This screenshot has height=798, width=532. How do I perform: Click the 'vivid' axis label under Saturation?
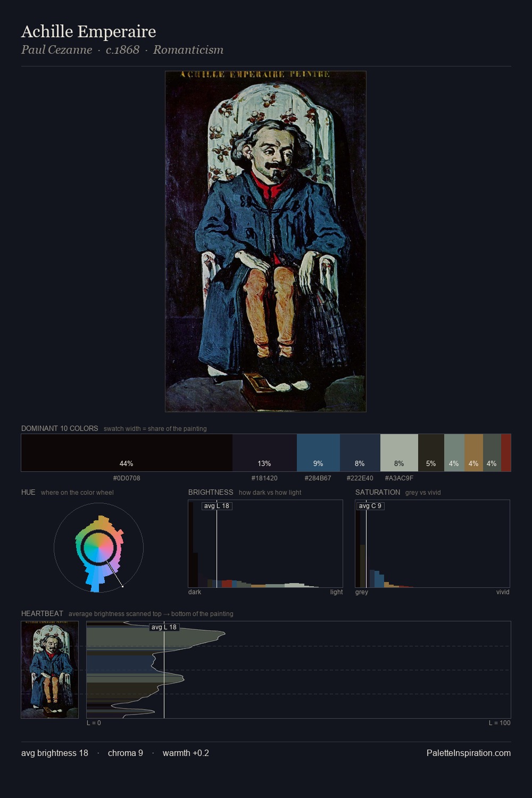(x=503, y=592)
